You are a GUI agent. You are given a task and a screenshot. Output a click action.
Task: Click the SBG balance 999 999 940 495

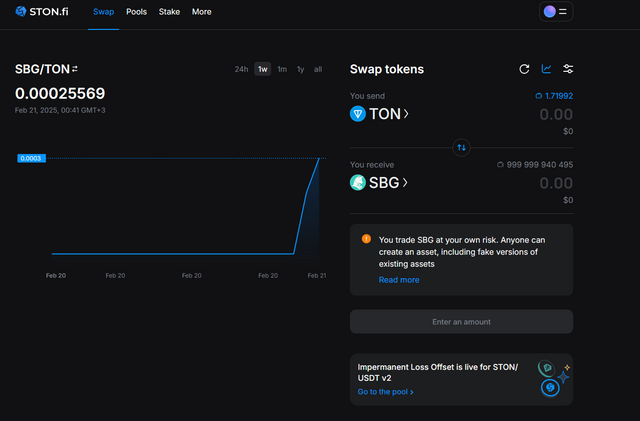[535, 165]
